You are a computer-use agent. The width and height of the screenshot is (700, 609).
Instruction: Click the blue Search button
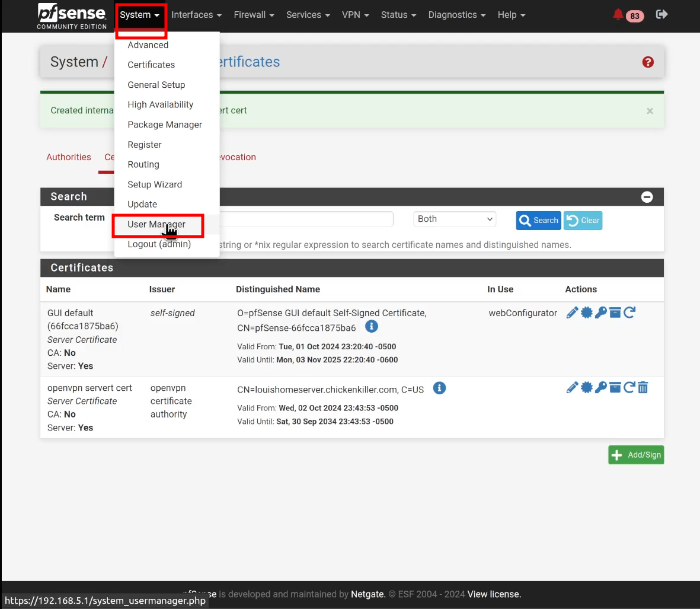click(x=538, y=221)
